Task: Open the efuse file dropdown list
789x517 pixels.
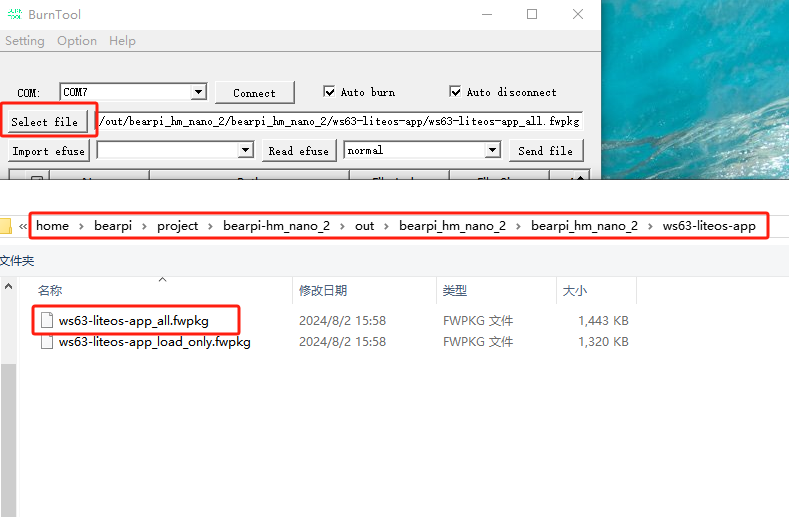Action: click(245, 150)
